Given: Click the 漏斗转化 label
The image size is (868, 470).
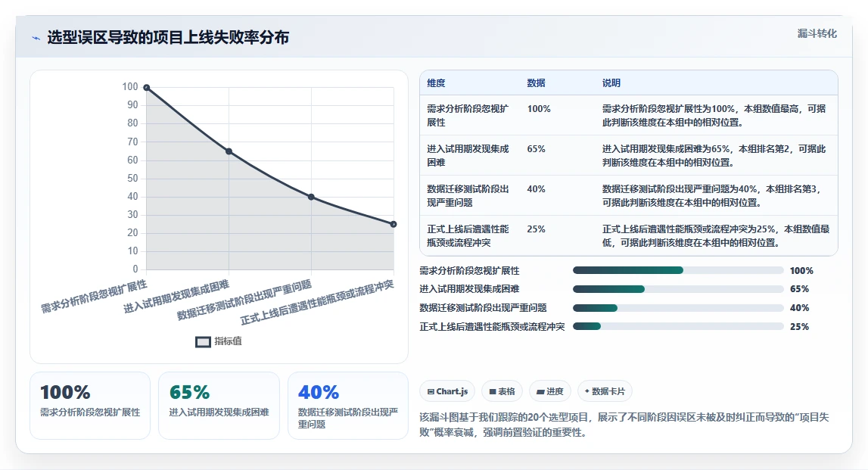Looking at the screenshot, I should 817,34.
